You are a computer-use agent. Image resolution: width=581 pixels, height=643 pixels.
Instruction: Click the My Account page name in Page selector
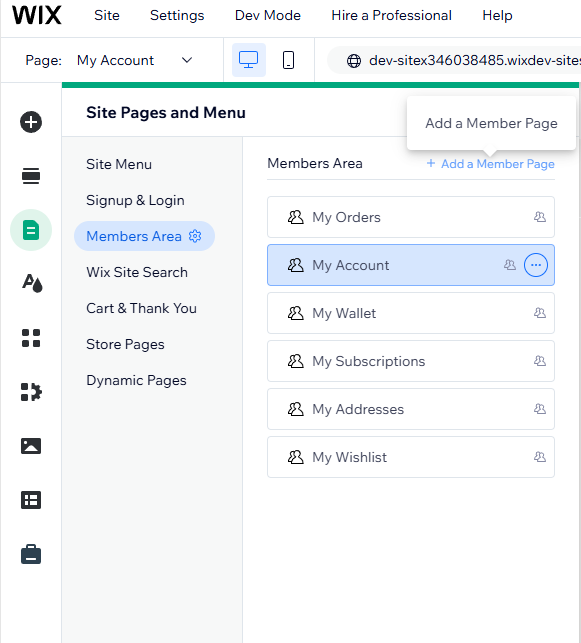tap(115, 60)
